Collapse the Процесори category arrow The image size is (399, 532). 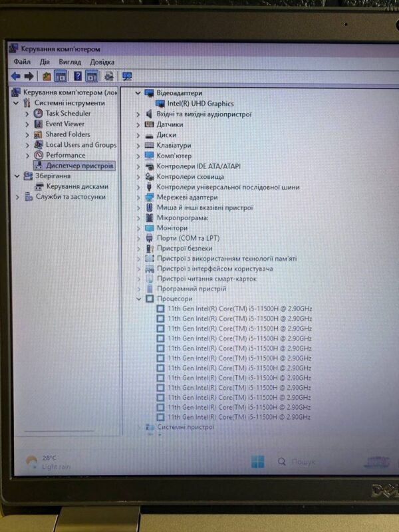click(138, 299)
